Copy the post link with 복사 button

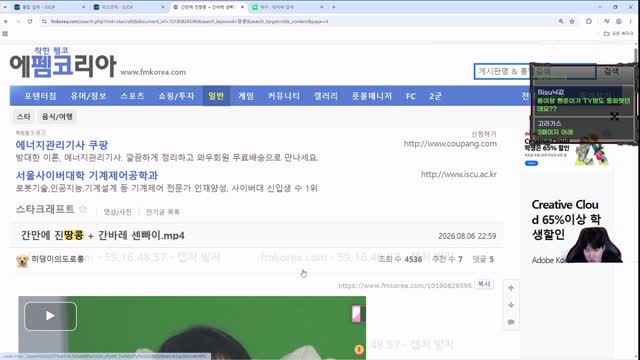pos(484,284)
